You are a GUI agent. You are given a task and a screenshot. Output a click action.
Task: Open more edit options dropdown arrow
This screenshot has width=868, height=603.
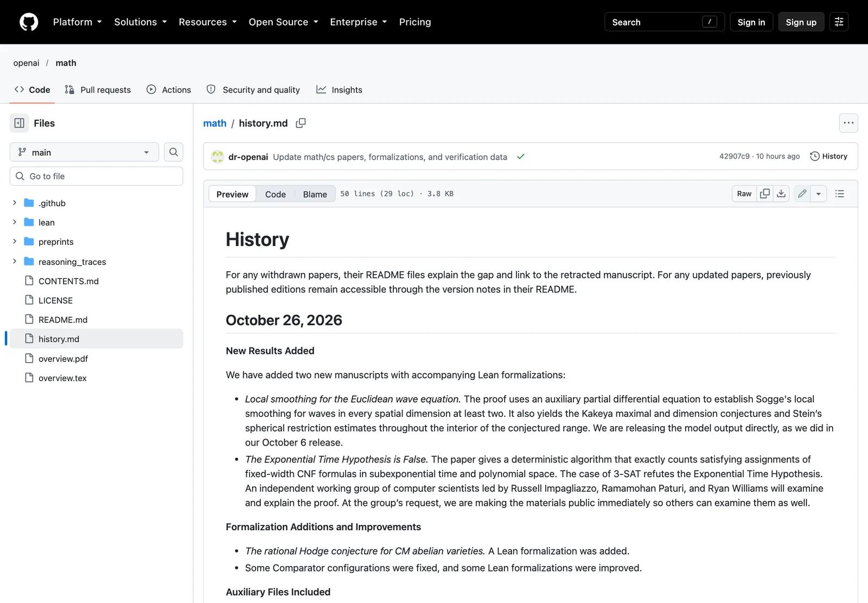(x=819, y=194)
